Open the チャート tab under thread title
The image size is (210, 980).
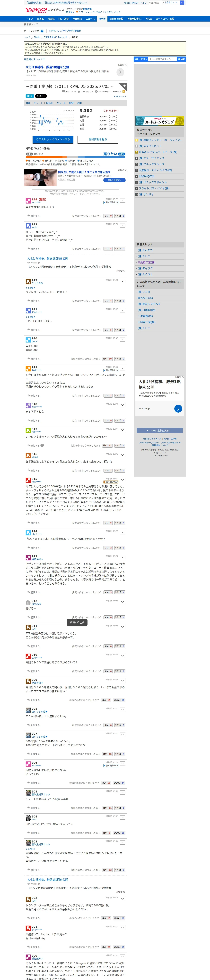pos(38,103)
